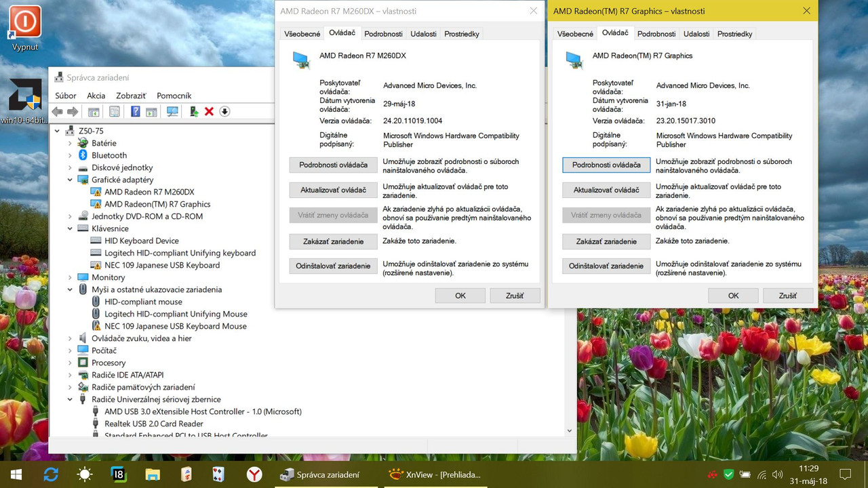
Task: Select AMD USB 3.0 eXtensible Host Controller device
Action: click(202, 411)
